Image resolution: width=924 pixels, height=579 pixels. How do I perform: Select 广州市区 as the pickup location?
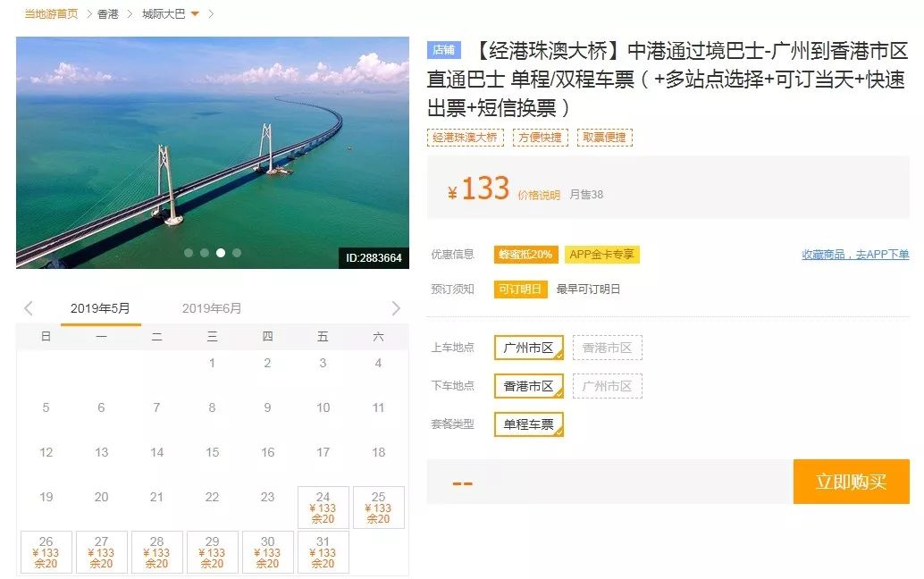point(528,348)
